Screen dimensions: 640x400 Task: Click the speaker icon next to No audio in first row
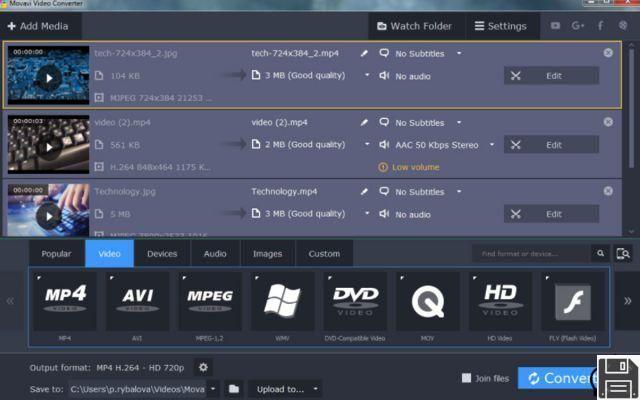tap(384, 76)
